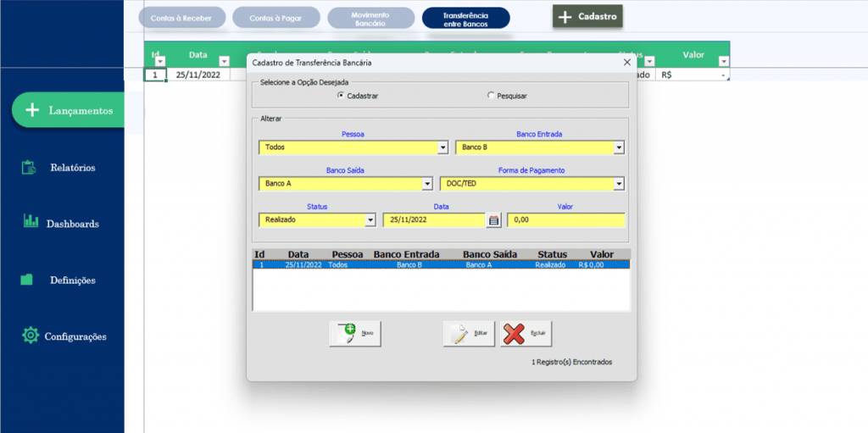Click the R$ value cell in spreadsheet
The width and height of the screenshot is (868, 433).
coord(693,75)
